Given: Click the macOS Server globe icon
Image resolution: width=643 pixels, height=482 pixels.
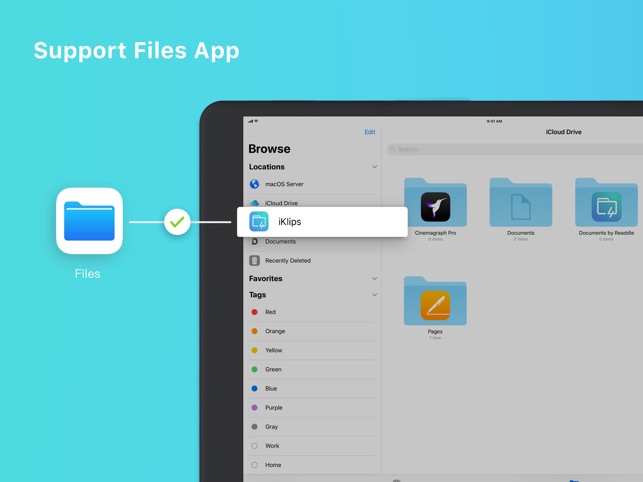Looking at the screenshot, I should tap(254, 184).
